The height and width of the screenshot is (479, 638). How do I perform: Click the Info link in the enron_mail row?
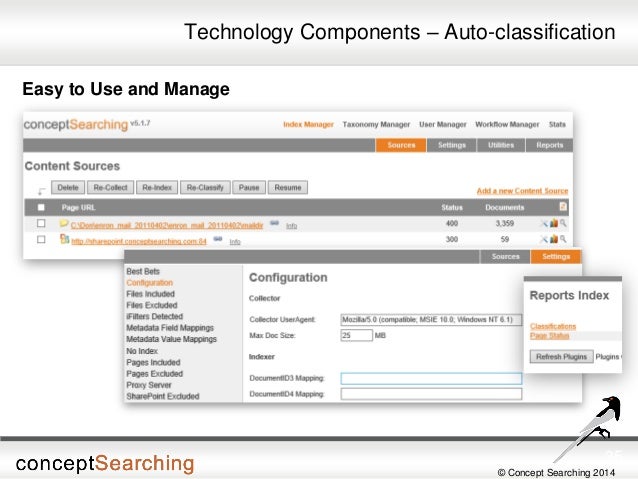pyautogui.click(x=291, y=225)
